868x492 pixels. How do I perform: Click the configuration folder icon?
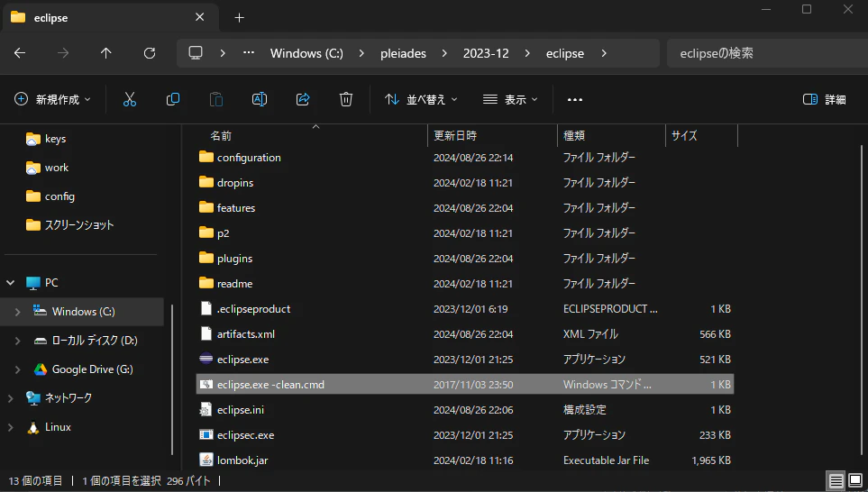click(x=206, y=157)
